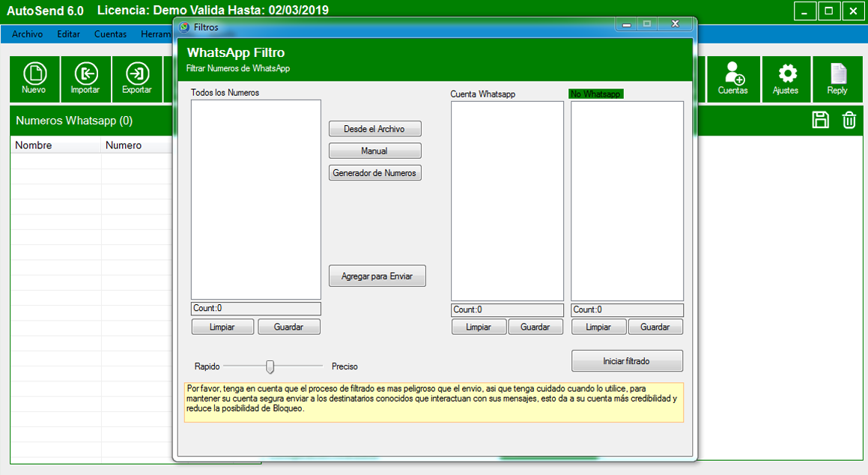Click inside the Todos los Numeros list box
Screen dimensions: 868x475
pyautogui.click(x=255, y=200)
